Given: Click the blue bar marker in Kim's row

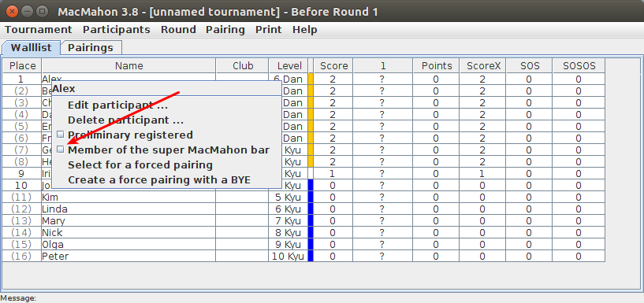Looking at the screenshot, I should 311,198.
